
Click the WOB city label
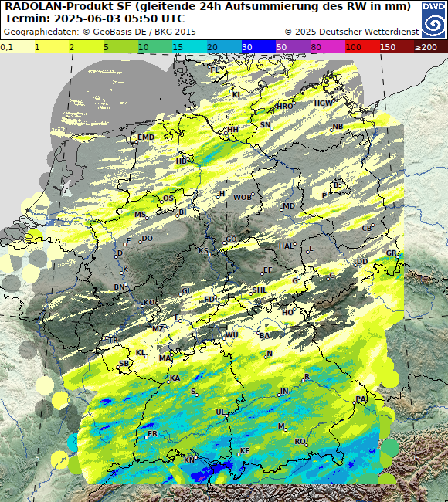point(243,197)
